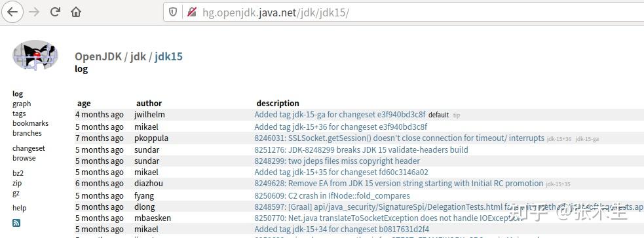The width and height of the screenshot is (644, 238).
Task: Click the browser back arrow button
Action: click(x=12, y=12)
